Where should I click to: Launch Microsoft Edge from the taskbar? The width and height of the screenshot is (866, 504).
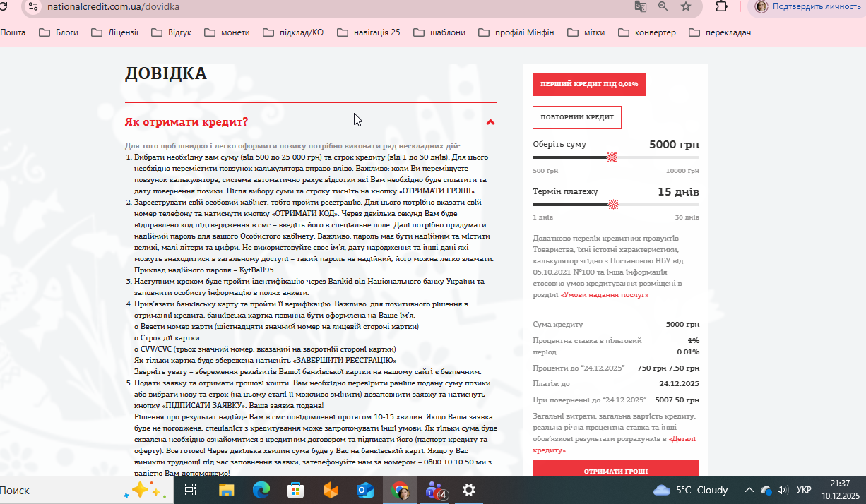click(x=261, y=489)
